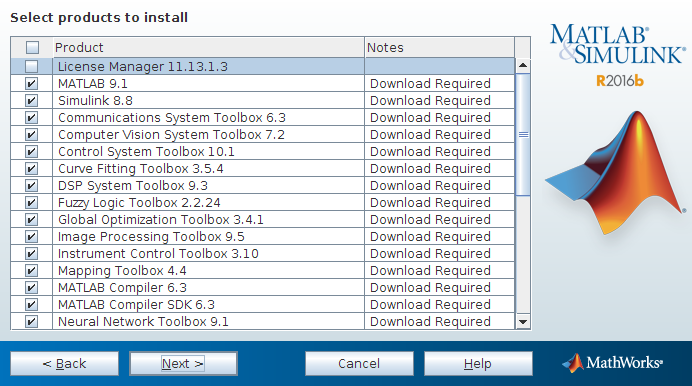Uncheck the MATLAB 9.1 checkbox
The height and width of the screenshot is (386, 692).
(x=31, y=83)
